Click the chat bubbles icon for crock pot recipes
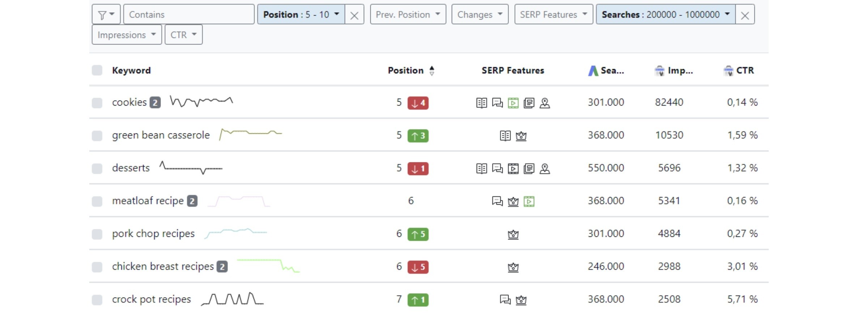The image size is (868, 320). pyautogui.click(x=505, y=300)
